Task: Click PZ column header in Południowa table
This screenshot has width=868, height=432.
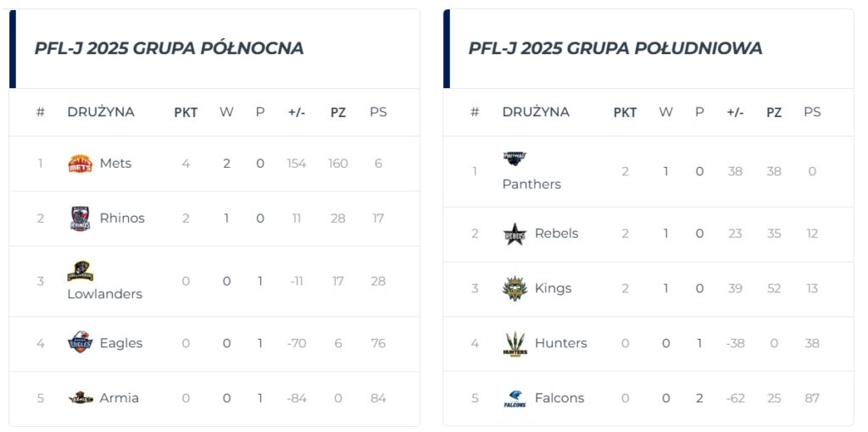Action: tap(774, 113)
